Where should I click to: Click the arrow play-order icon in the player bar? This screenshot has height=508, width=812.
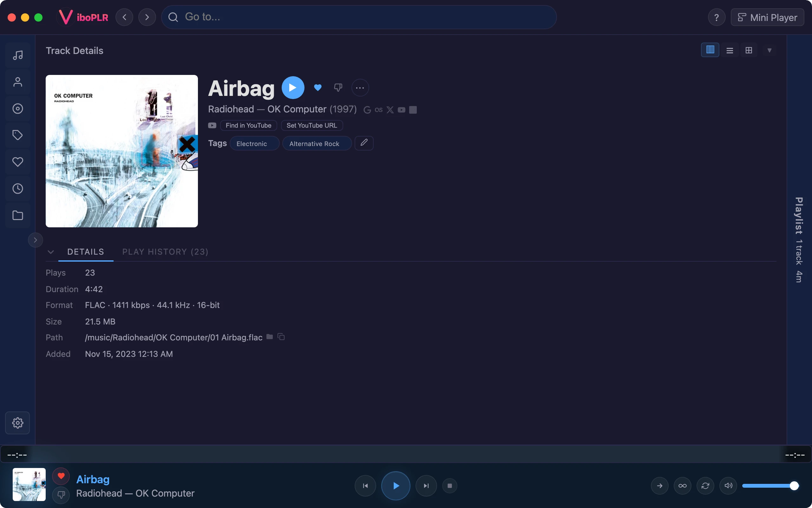pos(660,486)
